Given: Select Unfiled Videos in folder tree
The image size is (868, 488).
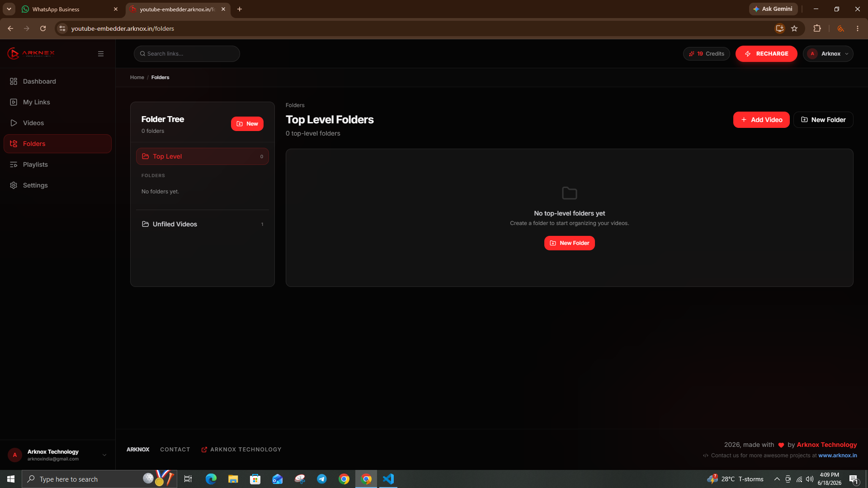Looking at the screenshot, I should tap(203, 224).
